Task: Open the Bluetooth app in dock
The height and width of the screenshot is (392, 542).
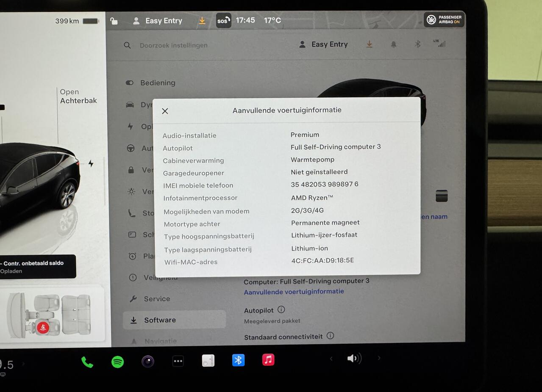Action: tap(238, 360)
